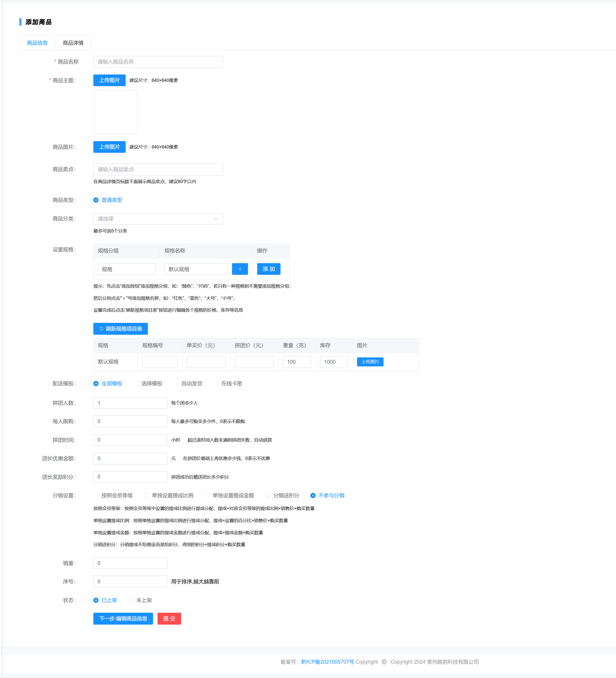Switch to the 商品详情 tab
The image size is (616, 678).
click(73, 43)
